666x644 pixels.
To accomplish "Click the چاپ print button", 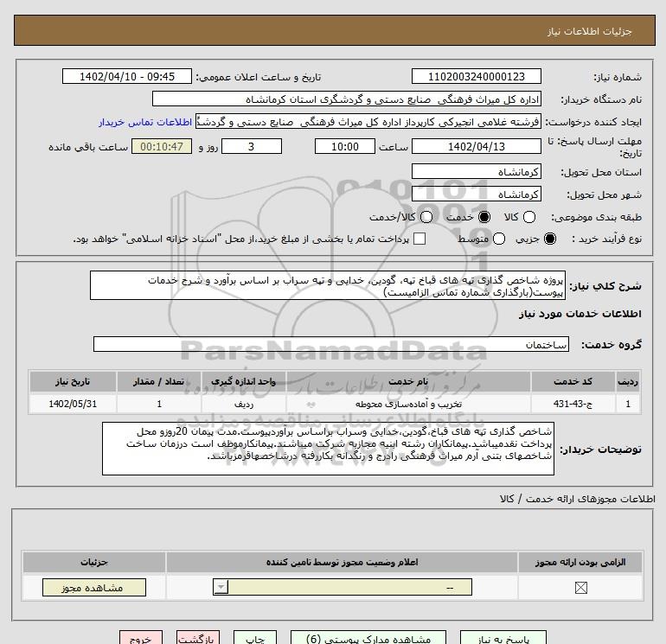I will pyautogui.click(x=255, y=639).
